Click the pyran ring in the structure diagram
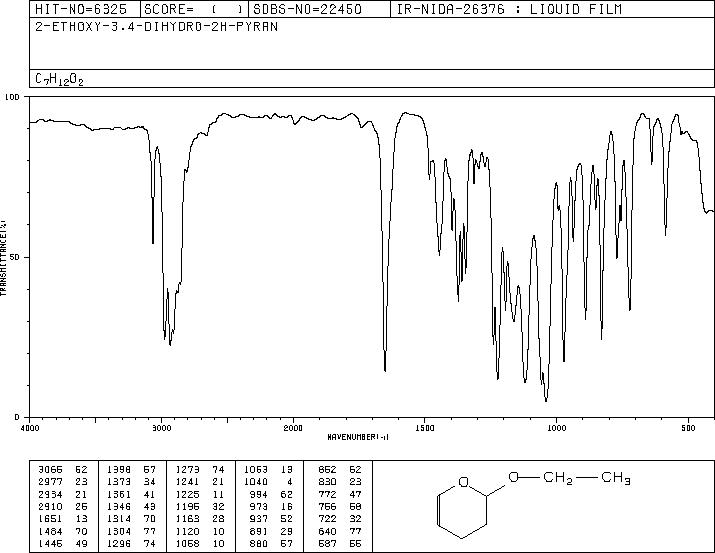 tap(462, 508)
